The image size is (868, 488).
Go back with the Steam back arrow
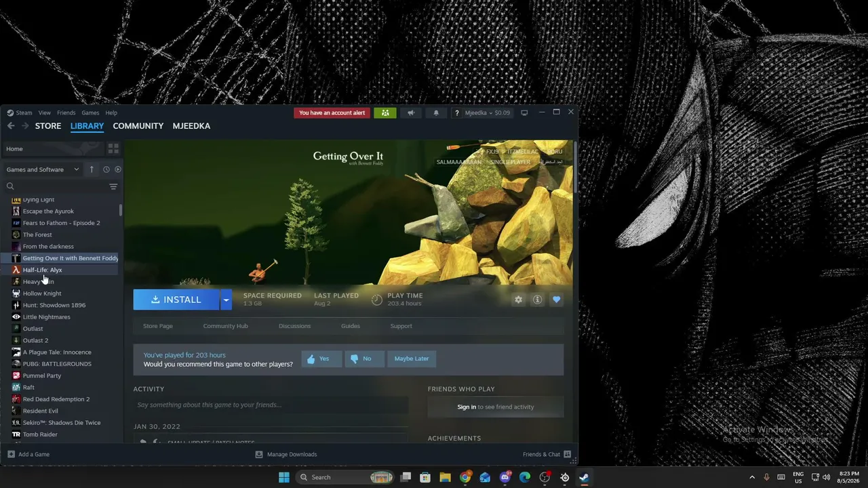[x=11, y=126]
